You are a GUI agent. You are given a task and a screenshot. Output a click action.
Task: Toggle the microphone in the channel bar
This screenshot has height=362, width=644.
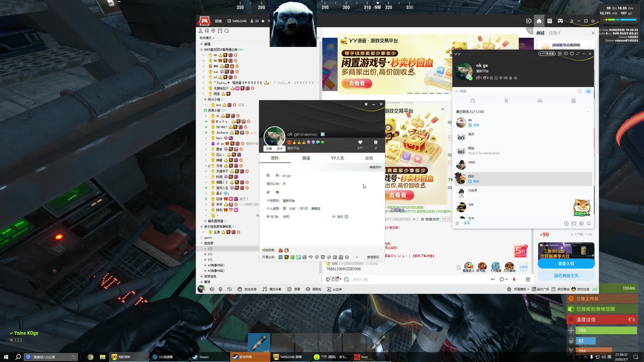220,289
